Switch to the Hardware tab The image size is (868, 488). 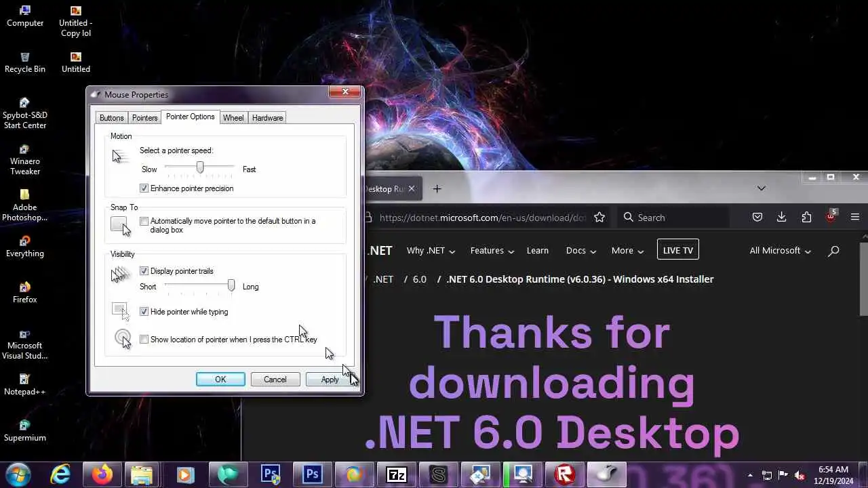(x=267, y=118)
